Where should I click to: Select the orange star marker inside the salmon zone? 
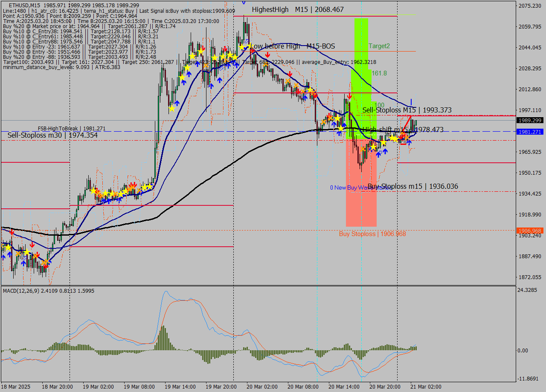point(363,149)
